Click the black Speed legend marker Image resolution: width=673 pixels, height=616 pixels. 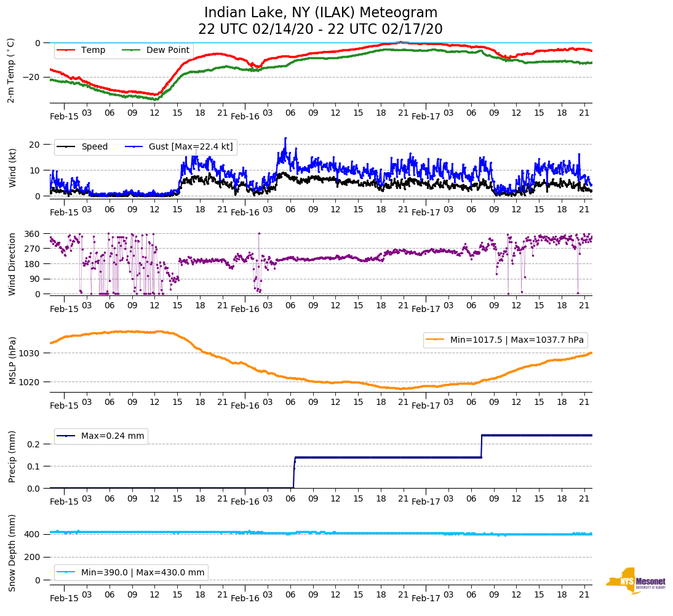point(66,147)
